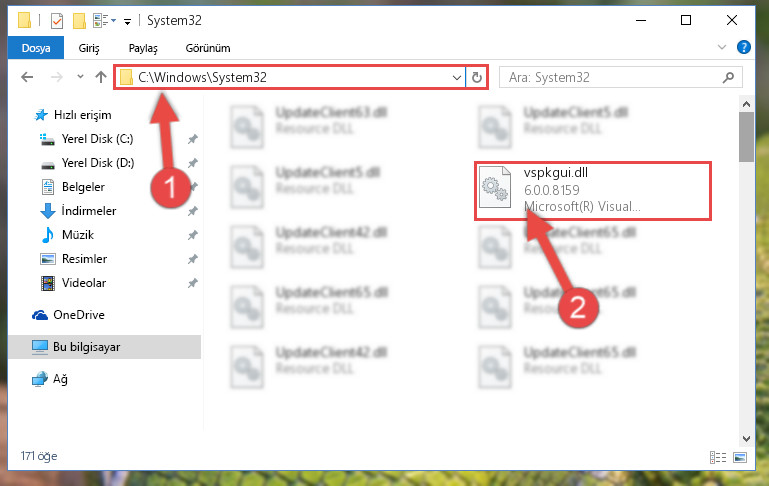The width and height of the screenshot is (769, 486).
Task: Click the New folder quick access icon
Action: click(79, 21)
